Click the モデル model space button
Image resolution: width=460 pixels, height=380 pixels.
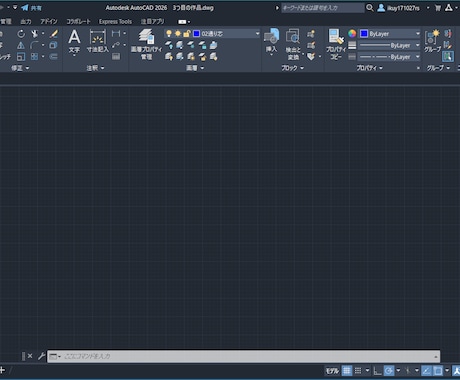[332, 370]
